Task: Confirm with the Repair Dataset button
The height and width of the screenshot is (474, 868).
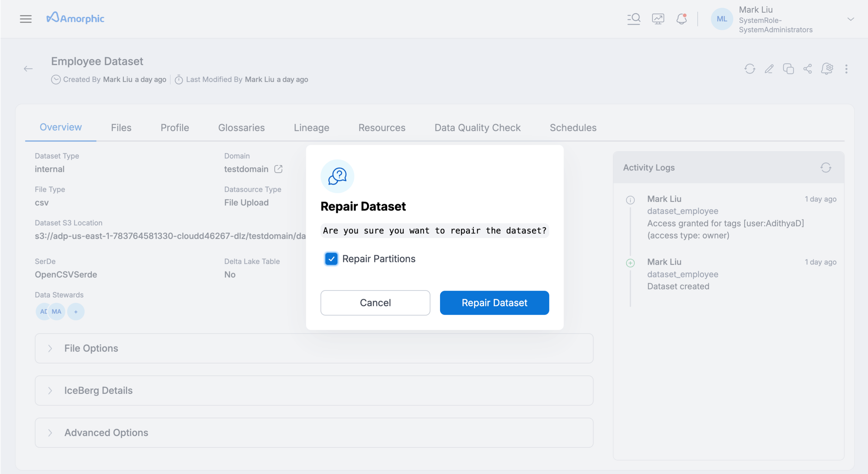Action: point(494,303)
